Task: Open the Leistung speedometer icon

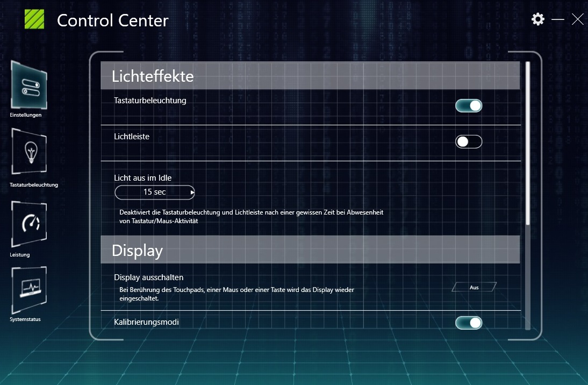Action: pyautogui.click(x=29, y=224)
